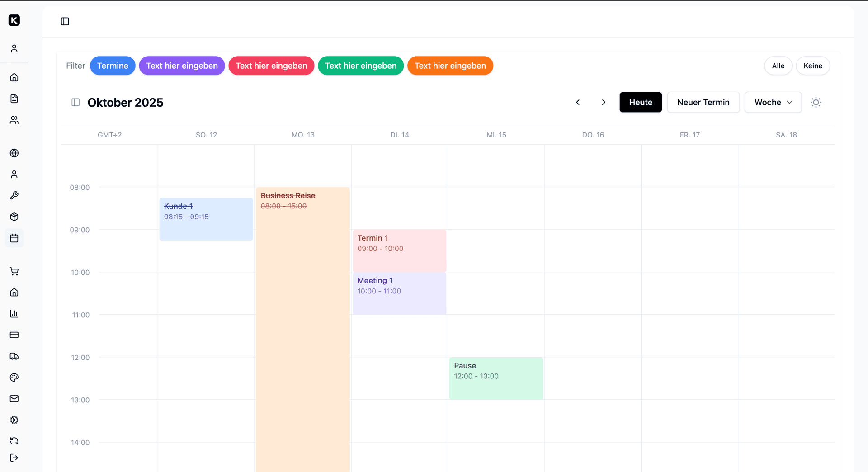Click the color palette sidebar icon
This screenshot has height=472, width=868.
click(14, 378)
